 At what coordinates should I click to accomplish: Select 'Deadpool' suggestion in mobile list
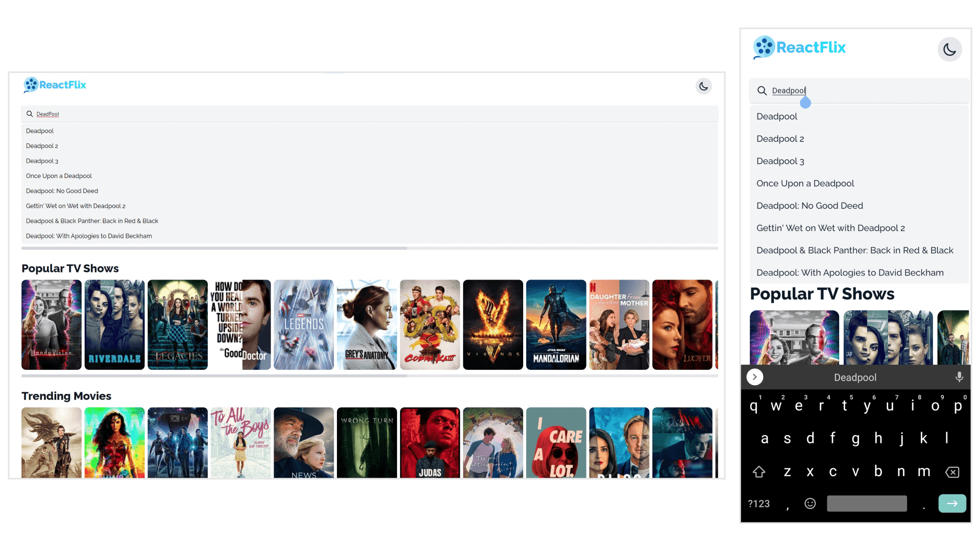tap(860, 116)
